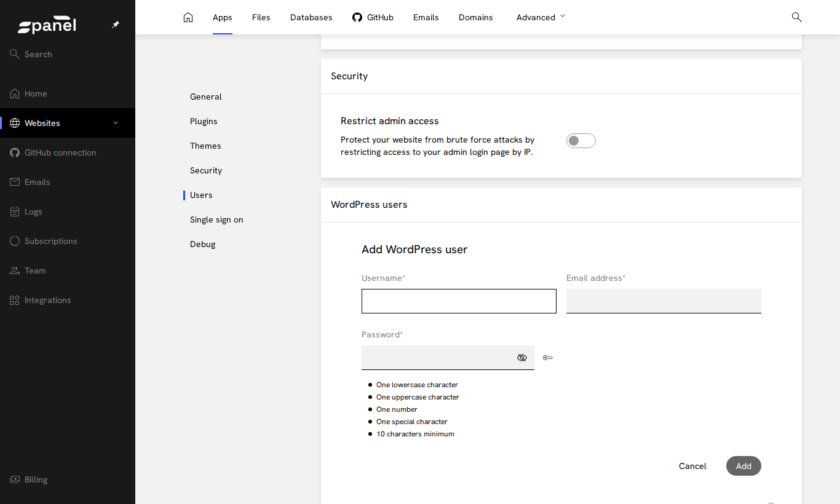Click the home icon in top bar
The height and width of the screenshot is (504, 840).
[x=188, y=17]
